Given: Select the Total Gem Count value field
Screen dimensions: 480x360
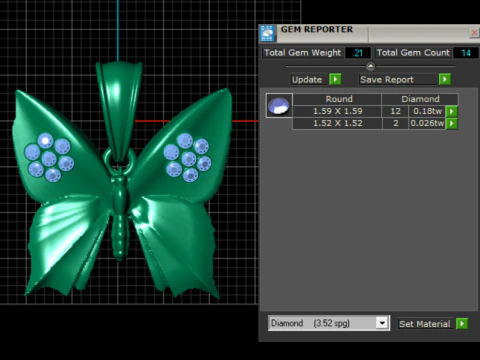Looking at the screenshot, I should pyautogui.click(x=466, y=53).
